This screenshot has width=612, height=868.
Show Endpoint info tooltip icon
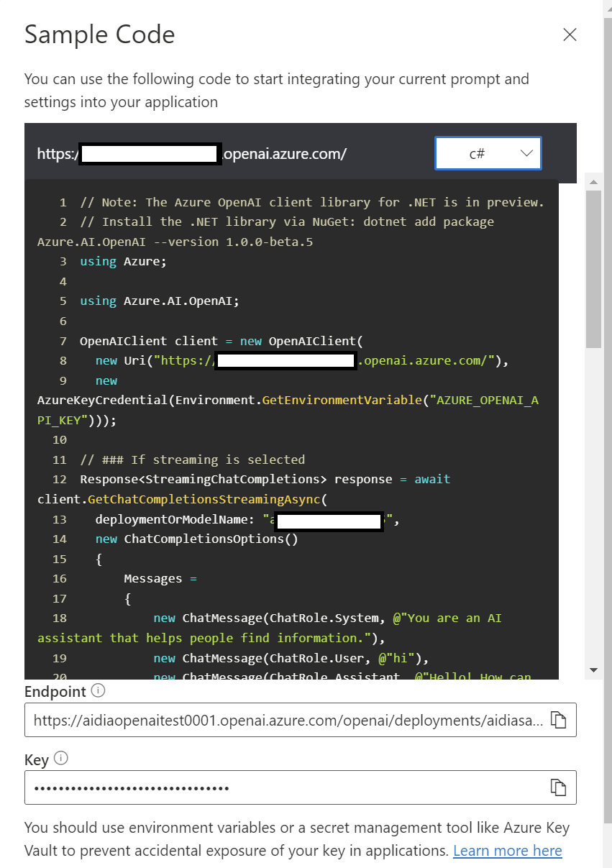click(99, 691)
